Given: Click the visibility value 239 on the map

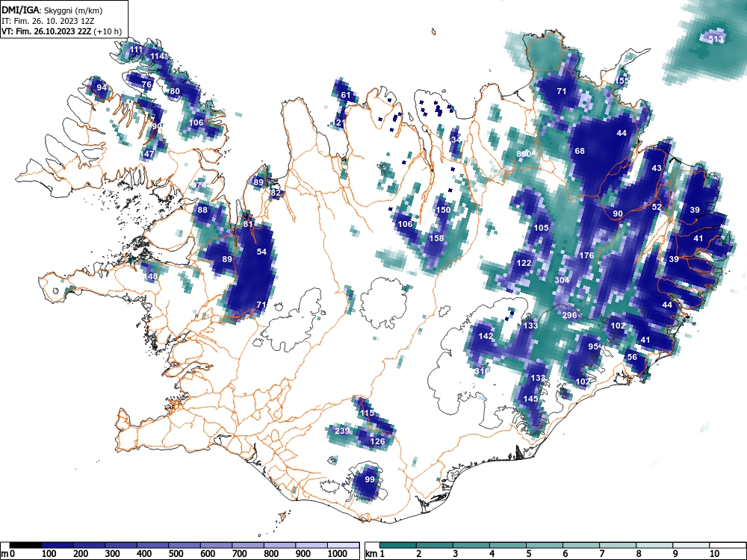Looking at the screenshot, I should coord(342,431).
